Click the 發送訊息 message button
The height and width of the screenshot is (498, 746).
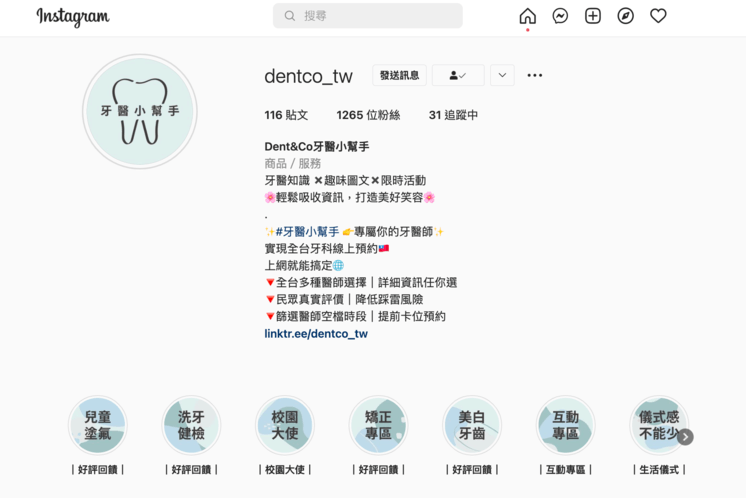point(400,76)
